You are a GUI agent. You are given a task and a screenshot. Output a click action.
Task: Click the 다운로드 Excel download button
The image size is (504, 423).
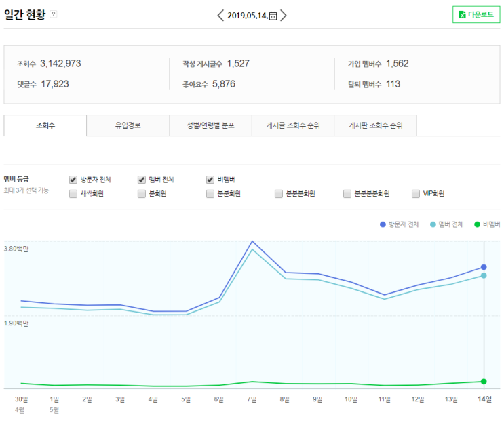[x=476, y=14]
